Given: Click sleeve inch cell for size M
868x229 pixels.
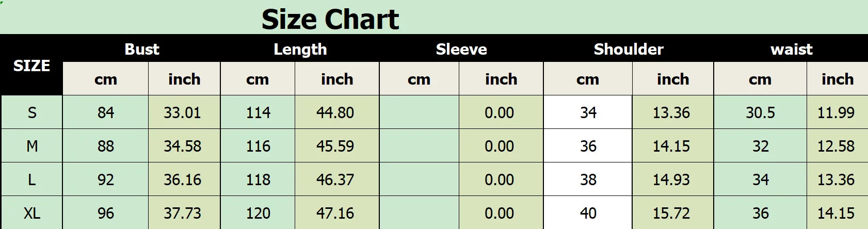Looking at the screenshot, I should click(x=499, y=146).
